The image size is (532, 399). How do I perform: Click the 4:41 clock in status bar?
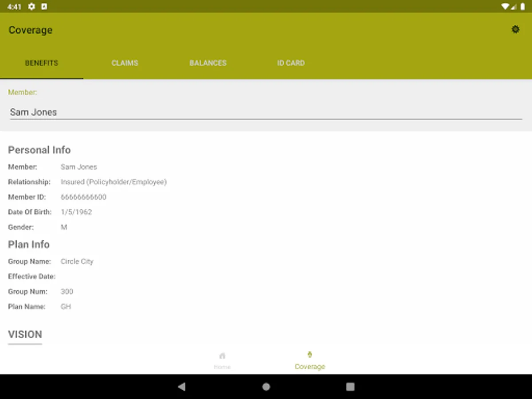click(14, 7)
